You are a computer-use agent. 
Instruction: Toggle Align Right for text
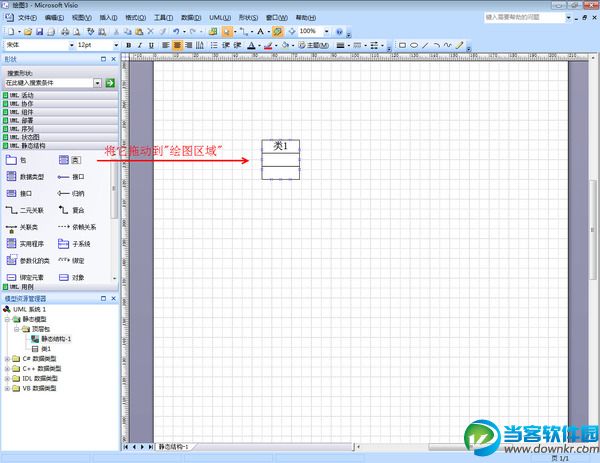click(x=189, y=45)
